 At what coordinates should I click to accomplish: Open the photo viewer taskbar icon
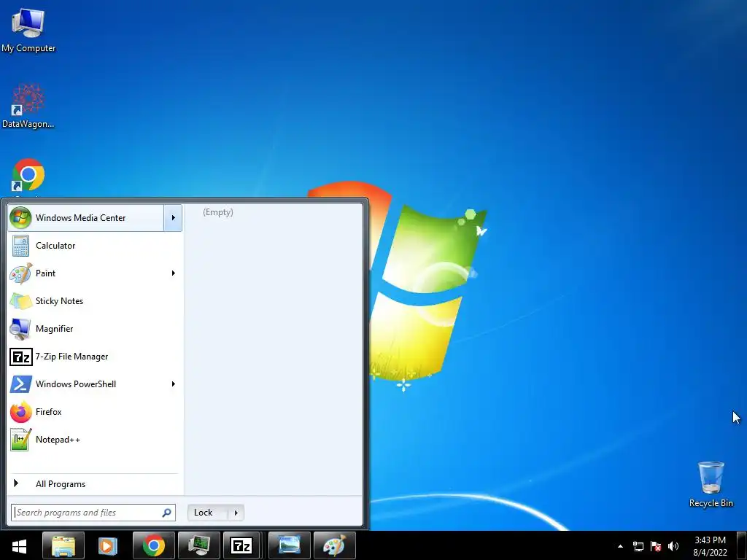click(289, 545)
